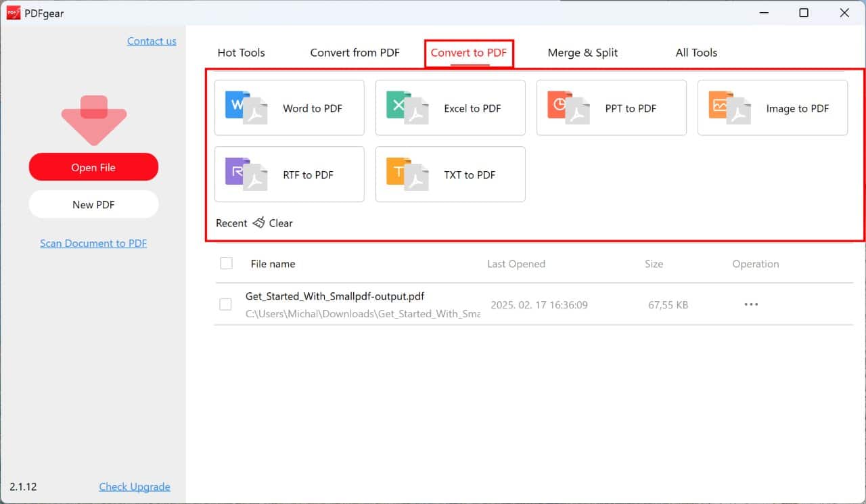Screen dimensions: 866x504
Task: Create a document with New PDF button
Action: [93, 204]
